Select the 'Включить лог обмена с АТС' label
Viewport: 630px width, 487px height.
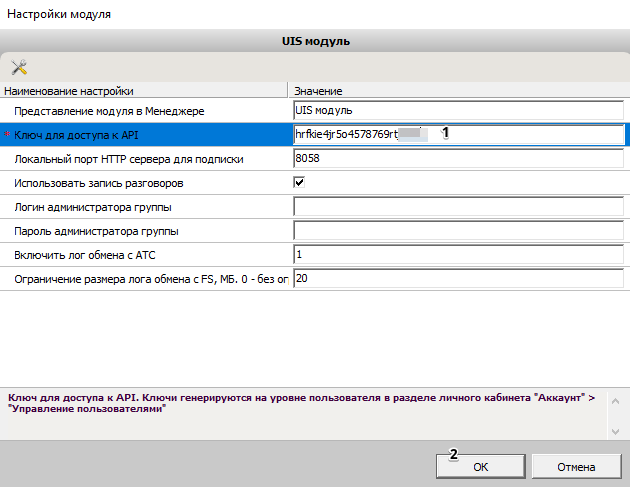tap(85, 255)
